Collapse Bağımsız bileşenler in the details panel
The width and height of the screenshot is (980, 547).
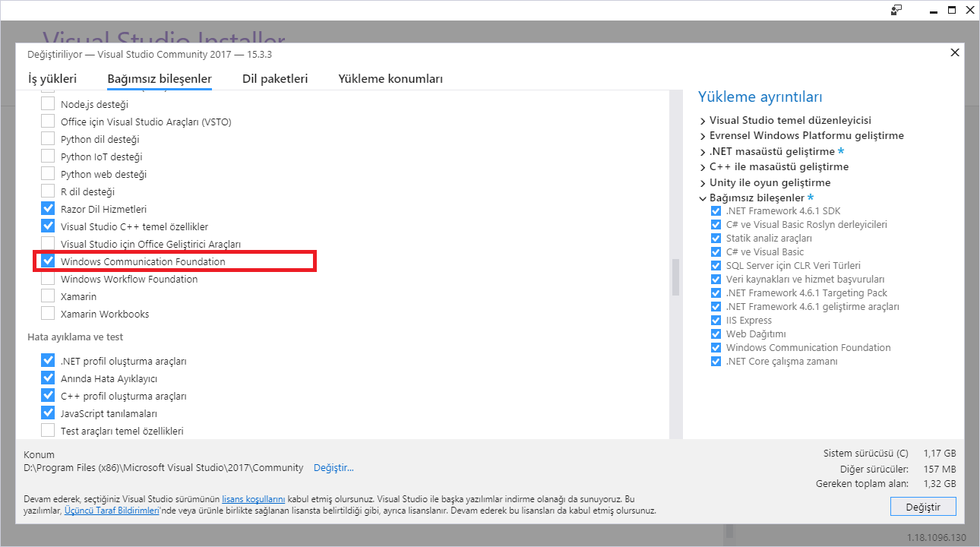703,198
